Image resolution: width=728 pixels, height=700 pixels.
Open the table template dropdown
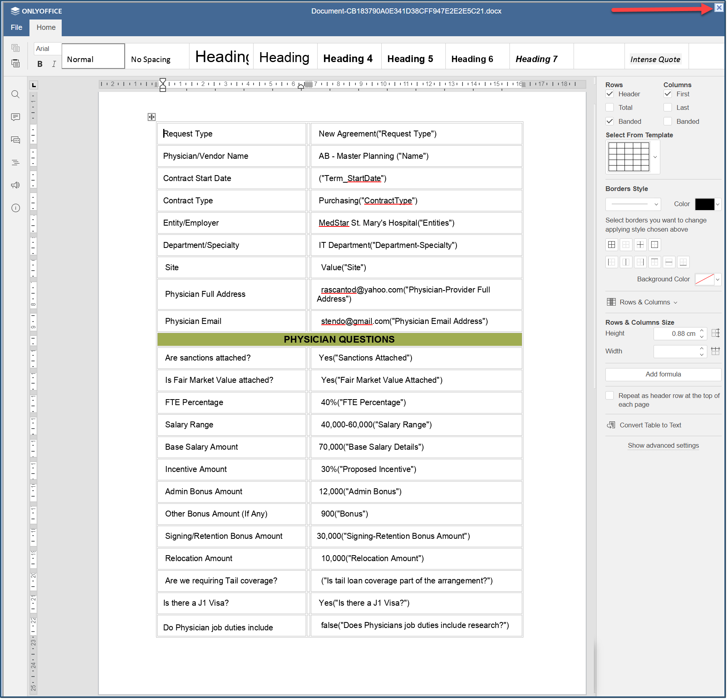click(x=655, y=157)
